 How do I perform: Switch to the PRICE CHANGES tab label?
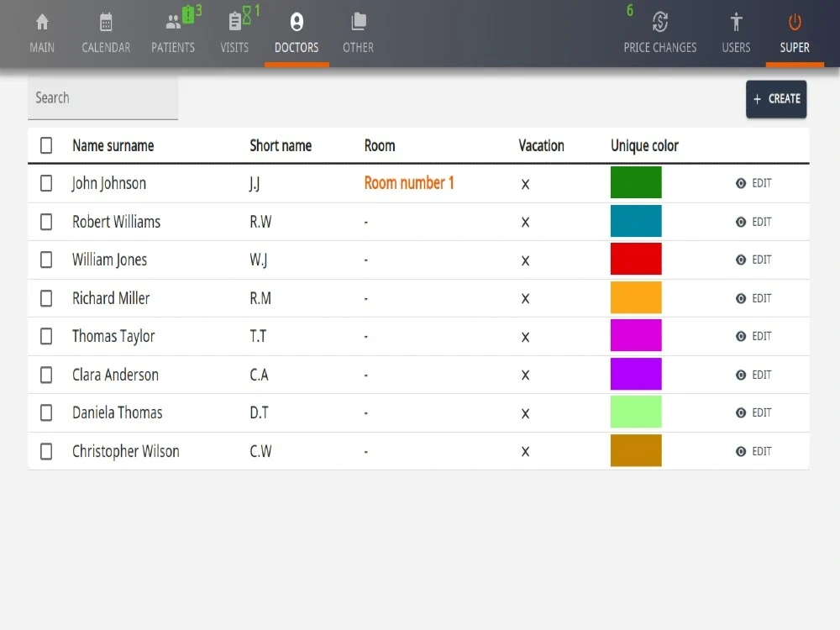pyautogui.click(x=660, y=48)
